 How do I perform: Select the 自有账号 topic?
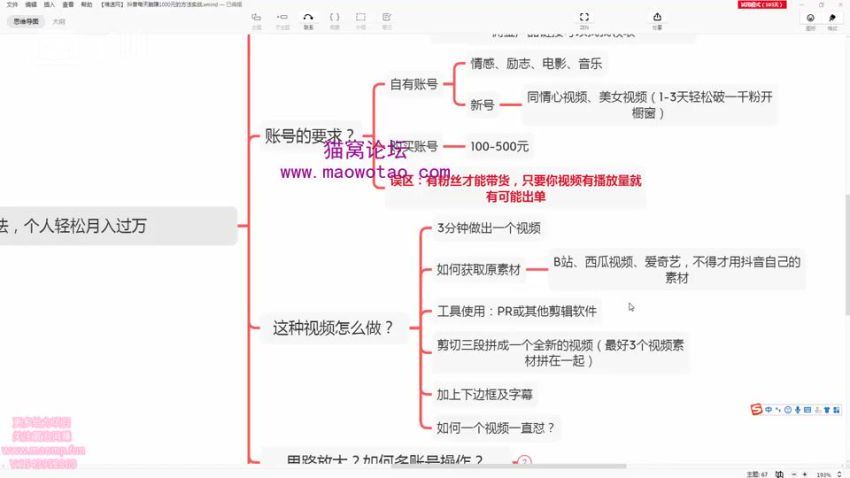point(414,84)
